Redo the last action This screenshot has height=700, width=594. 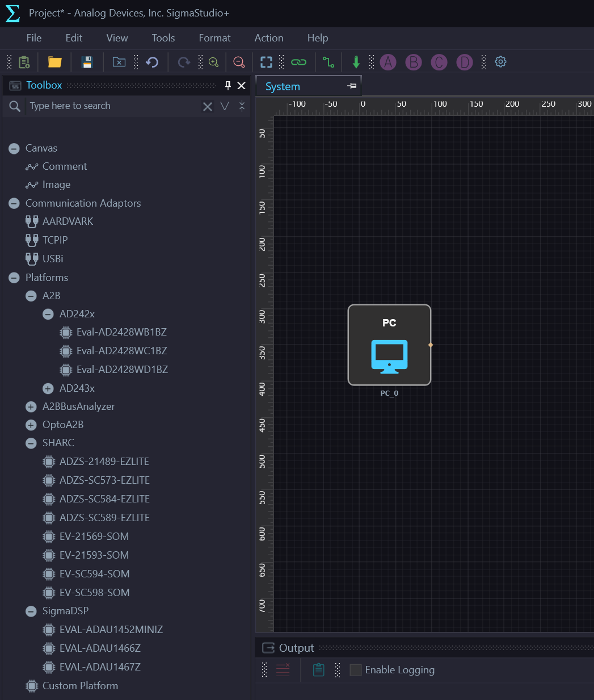pos(184,62)
